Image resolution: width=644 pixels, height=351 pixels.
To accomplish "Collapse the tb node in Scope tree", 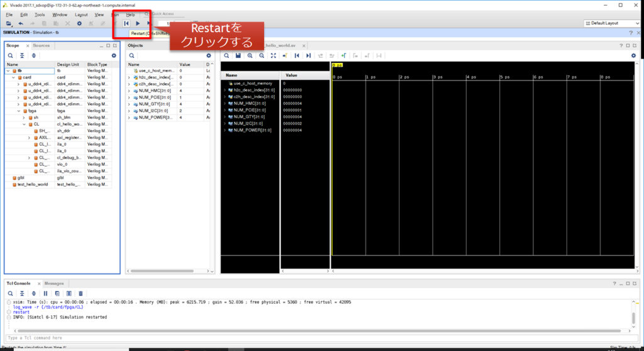I will point(8,70).
